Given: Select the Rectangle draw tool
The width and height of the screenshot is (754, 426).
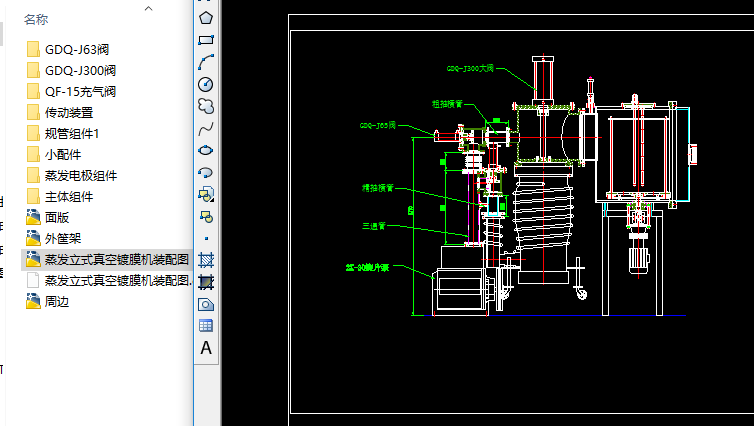Looking at the screenshot, I should (x=206, y=40).
